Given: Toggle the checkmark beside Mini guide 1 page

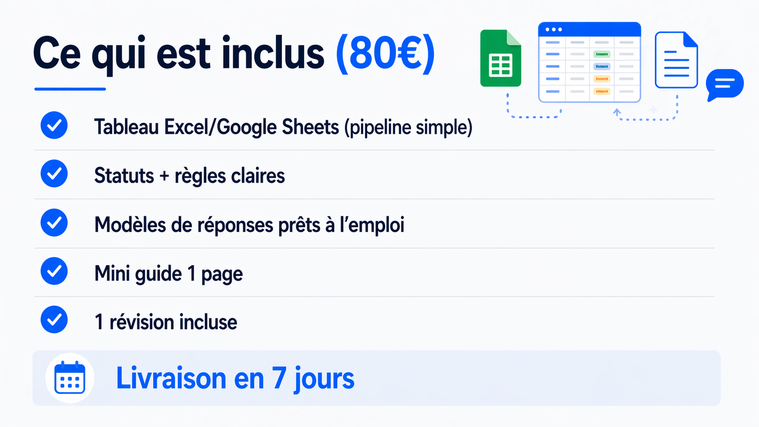Looking at the screenshot, I should coord(53,271).
